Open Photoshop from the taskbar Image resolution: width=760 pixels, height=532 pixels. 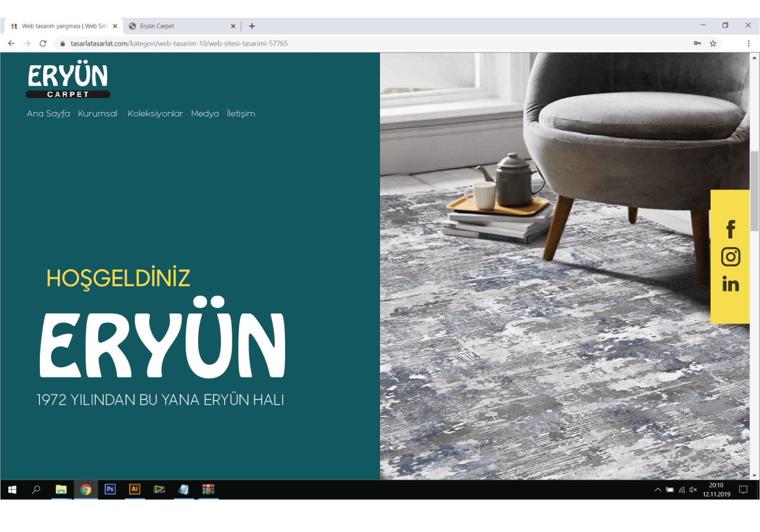coord(110,489)
